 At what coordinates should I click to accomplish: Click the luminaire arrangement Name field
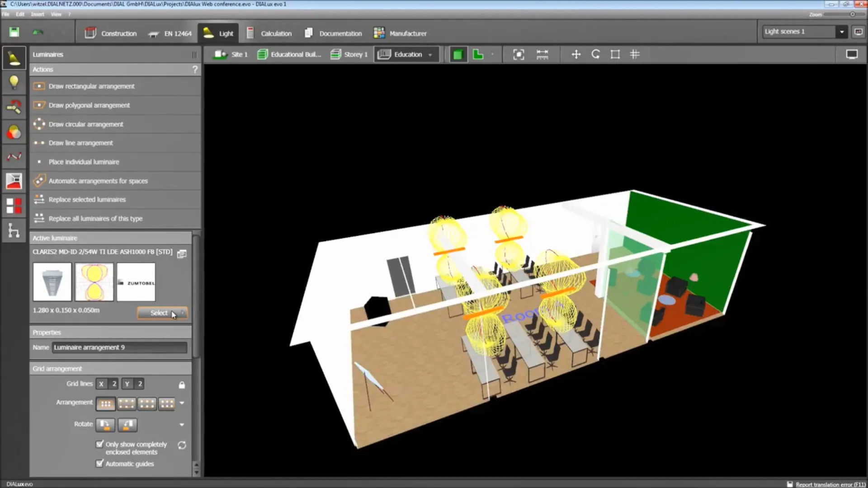click(x=119, y=347)
